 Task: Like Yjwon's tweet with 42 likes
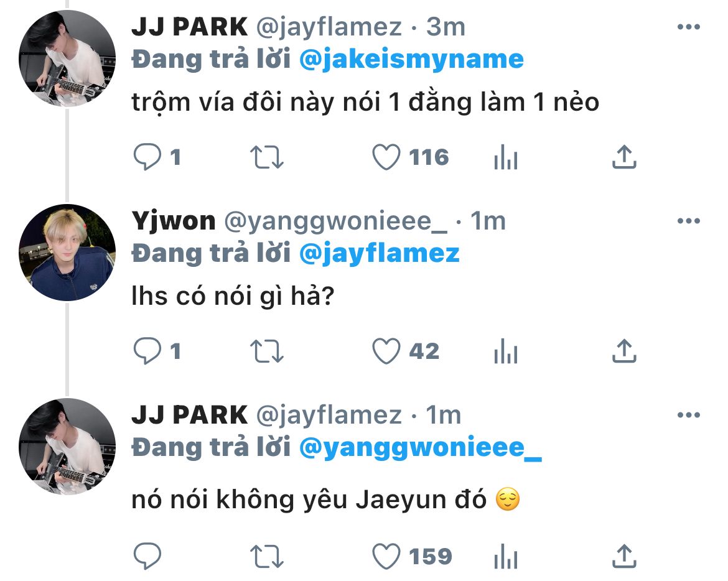386,351
